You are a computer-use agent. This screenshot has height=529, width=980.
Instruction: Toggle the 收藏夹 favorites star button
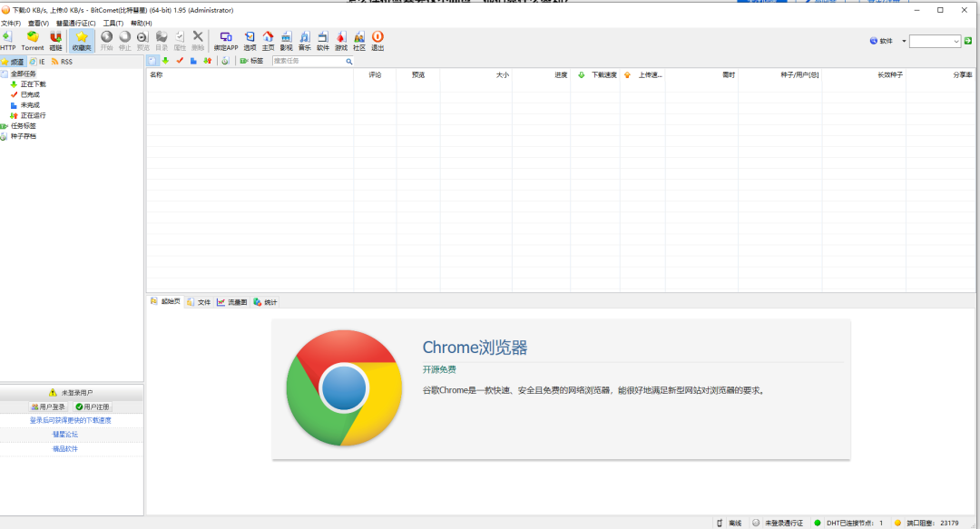[x=82, y=41]
